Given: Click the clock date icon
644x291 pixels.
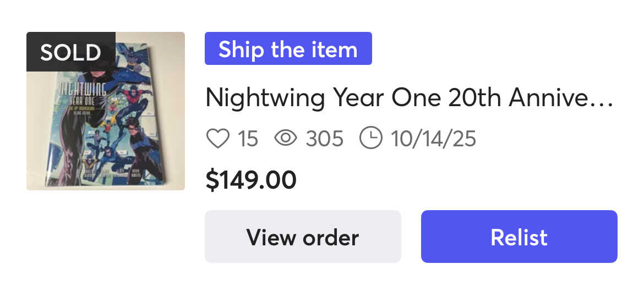Looking at the screenshot, I should click(370, 139).
